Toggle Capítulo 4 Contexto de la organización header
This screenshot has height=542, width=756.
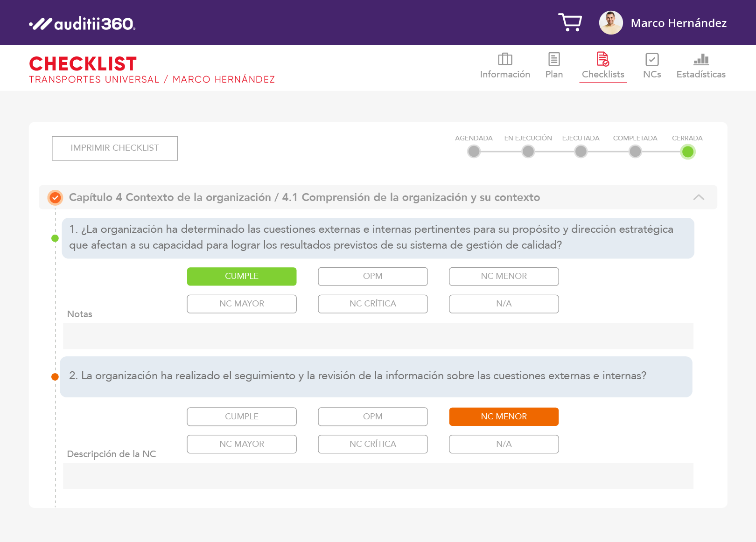tap(304, 197)
